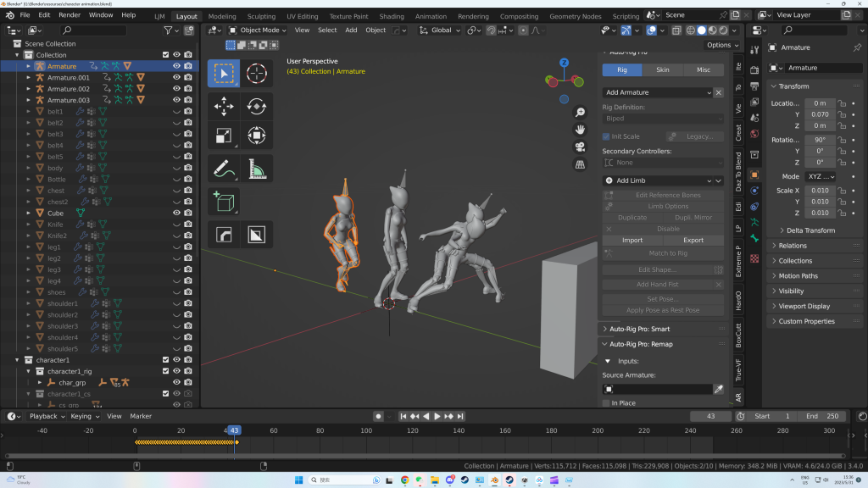Jump to the timeline end frame
This screenshot has height=488, width=868.
click(x=460, y=416)
